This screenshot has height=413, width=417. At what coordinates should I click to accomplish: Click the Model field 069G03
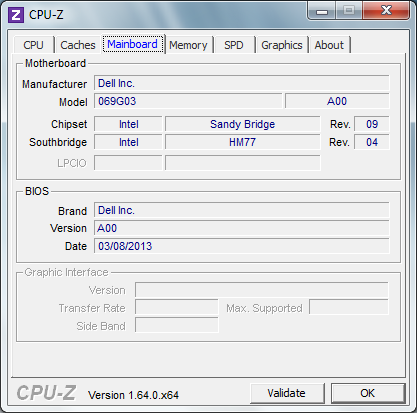(x=188, y=101)
